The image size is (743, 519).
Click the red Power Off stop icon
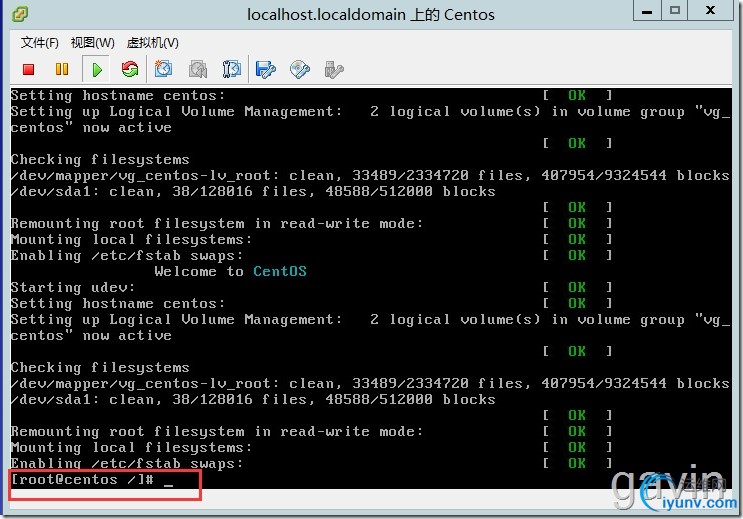(x=28, y=70)
